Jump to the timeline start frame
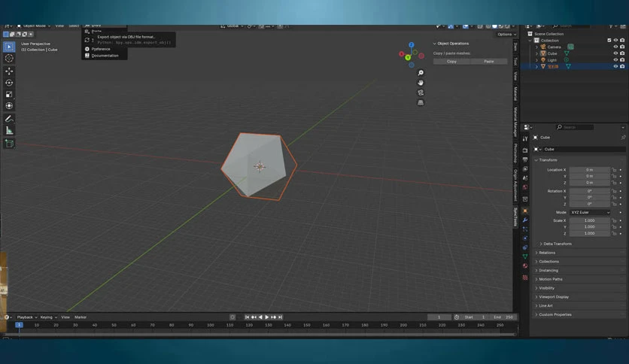The image size is (629, 364). pyautogui.click(x=247, y=317)
